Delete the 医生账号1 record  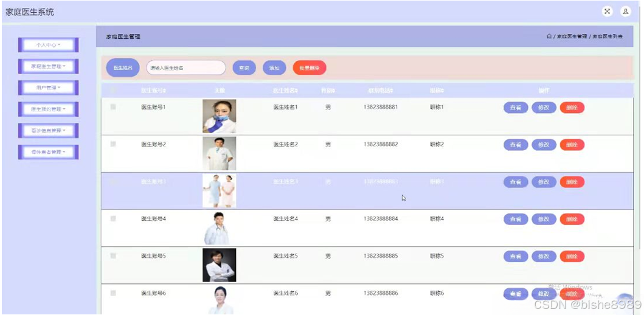tap(572, 108)
